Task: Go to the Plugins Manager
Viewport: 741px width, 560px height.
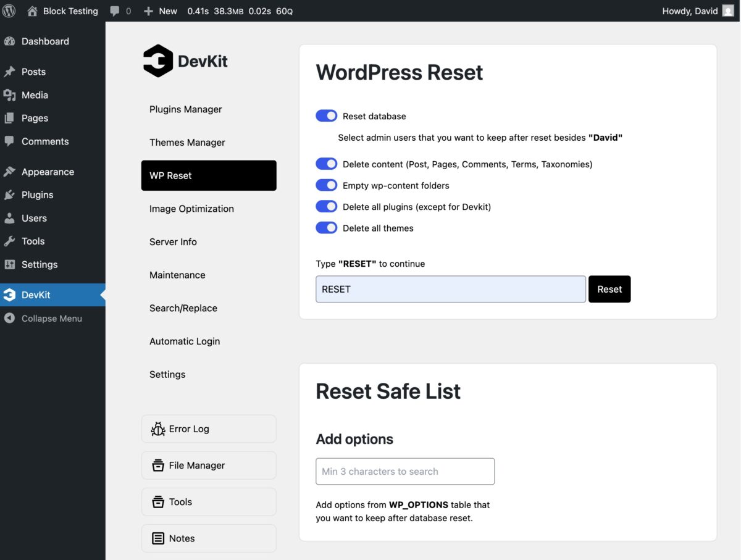Action: (185, 109)
